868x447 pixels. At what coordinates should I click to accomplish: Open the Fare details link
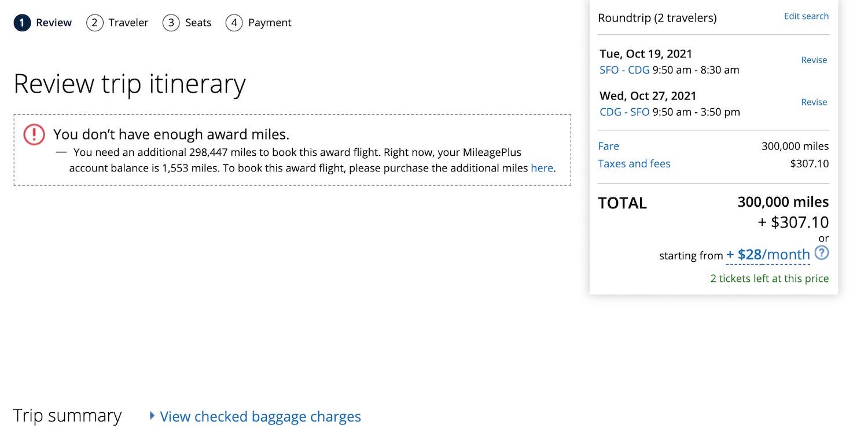tap(608, 146)
